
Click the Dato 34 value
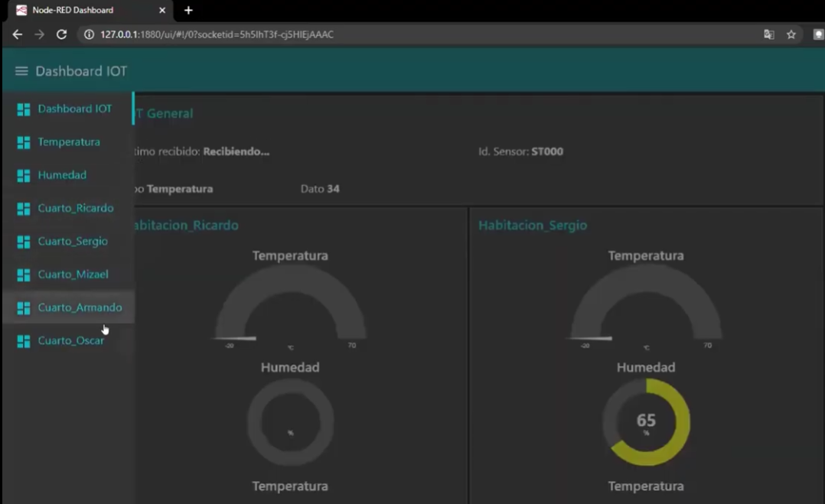320,189
